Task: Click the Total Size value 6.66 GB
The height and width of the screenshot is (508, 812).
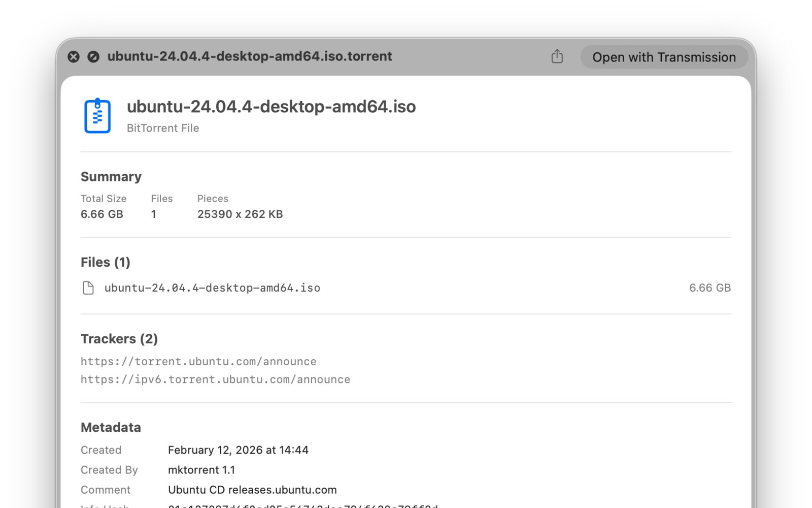Action: point(102,214)
